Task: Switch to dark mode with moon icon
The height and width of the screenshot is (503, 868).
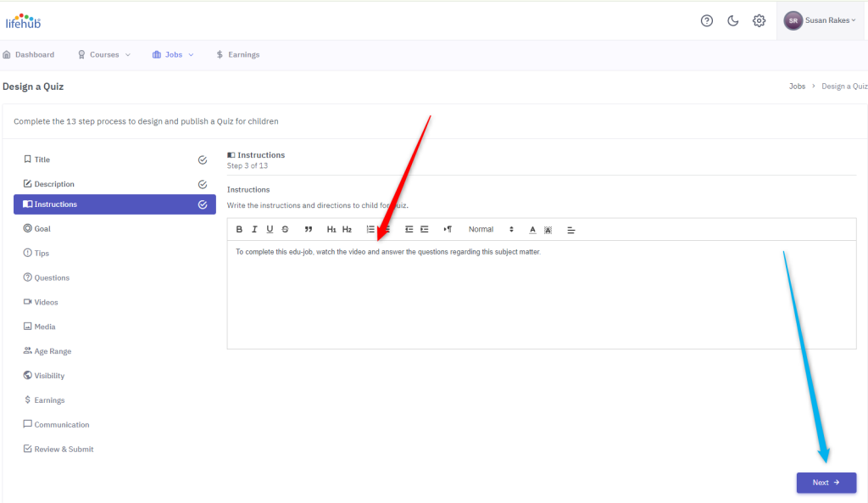Action: point(733,20)
